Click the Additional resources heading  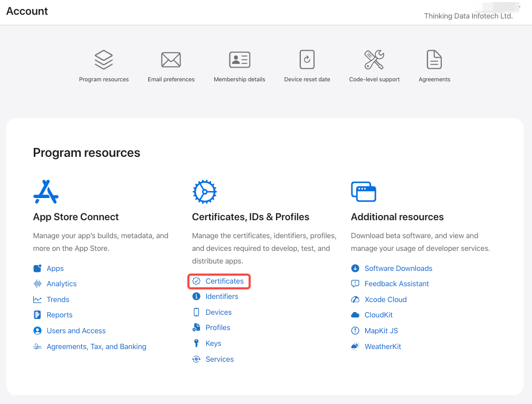(x=397, y=217)
